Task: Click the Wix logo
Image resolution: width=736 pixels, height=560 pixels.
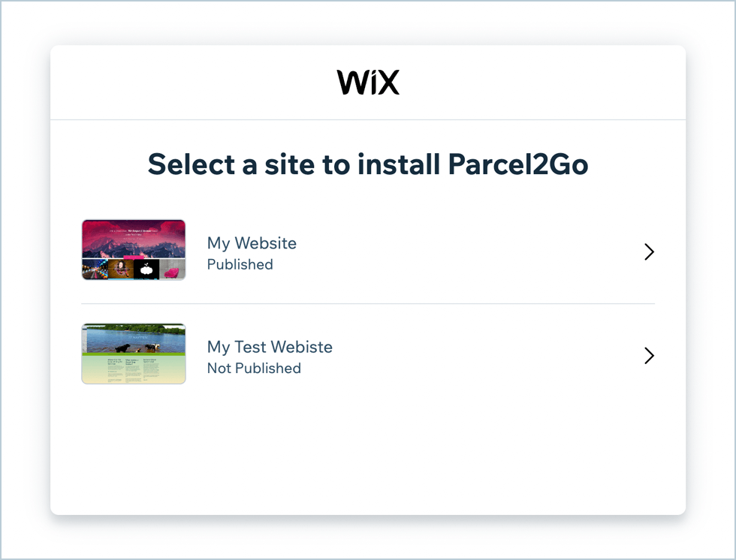Action: click(x=368, y=83)
